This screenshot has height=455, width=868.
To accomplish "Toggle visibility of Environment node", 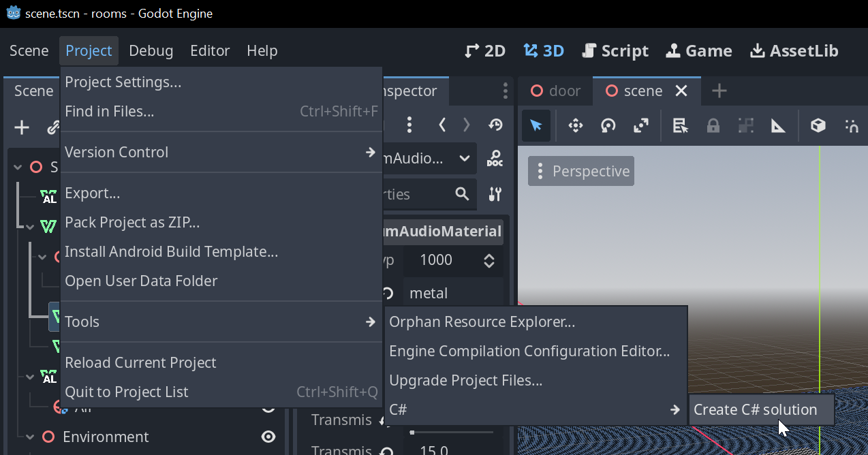I will tap(268, 437).
